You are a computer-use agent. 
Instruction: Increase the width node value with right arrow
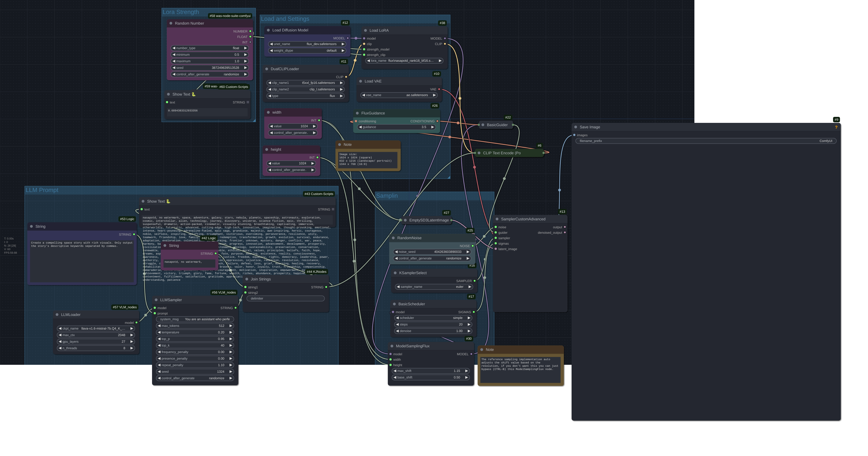(314, 126)
